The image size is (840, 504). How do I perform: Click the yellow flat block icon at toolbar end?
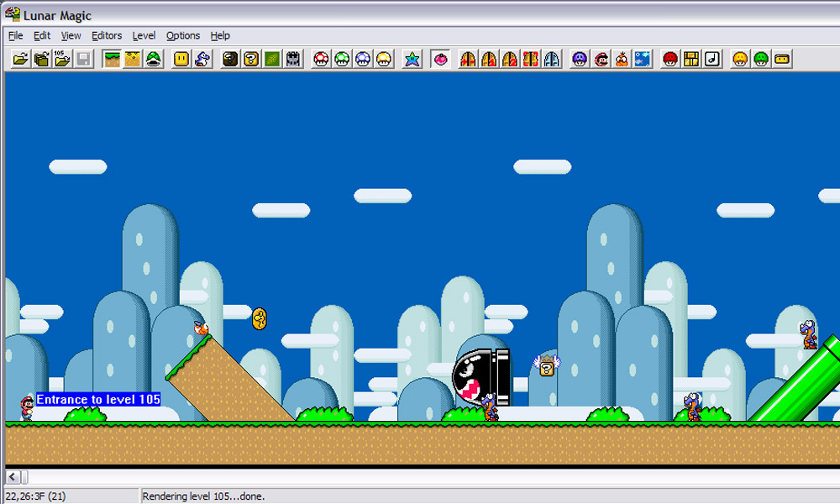[781, 59]
